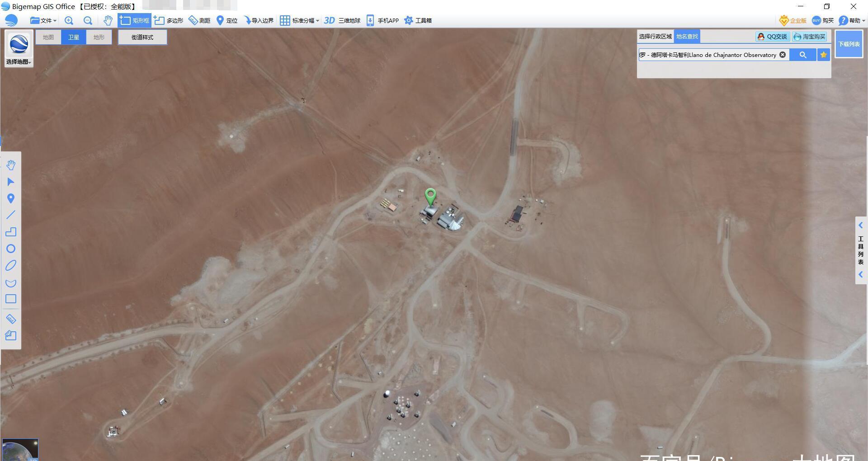Click the 下载列表 button
The width and height of the screenshot is (868, 461).
coord(849,44)
